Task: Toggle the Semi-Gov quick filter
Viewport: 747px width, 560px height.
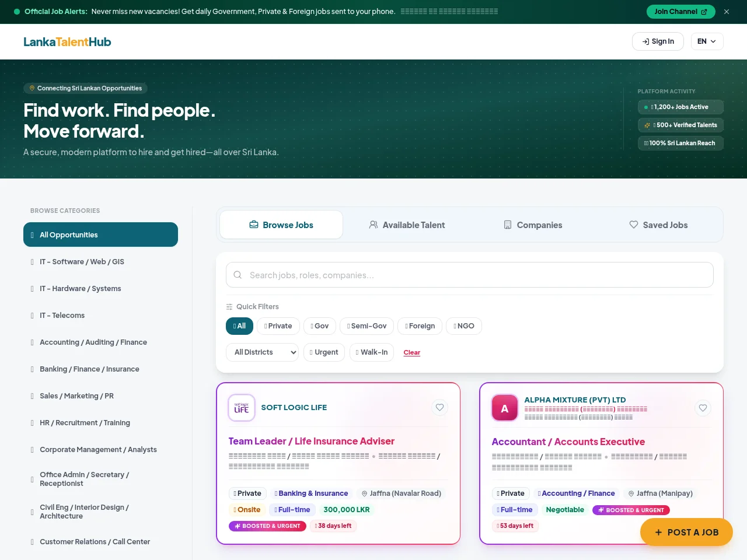Action: (x=367, y=326)
